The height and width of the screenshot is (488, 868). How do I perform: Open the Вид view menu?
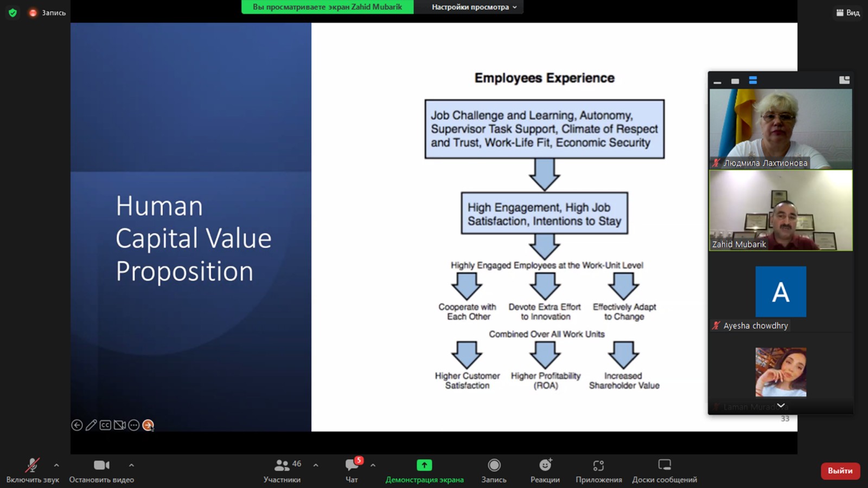(848, 12)
